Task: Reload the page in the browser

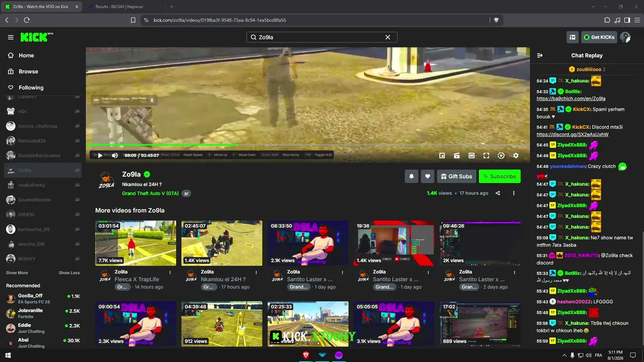Action: (27, 20)
